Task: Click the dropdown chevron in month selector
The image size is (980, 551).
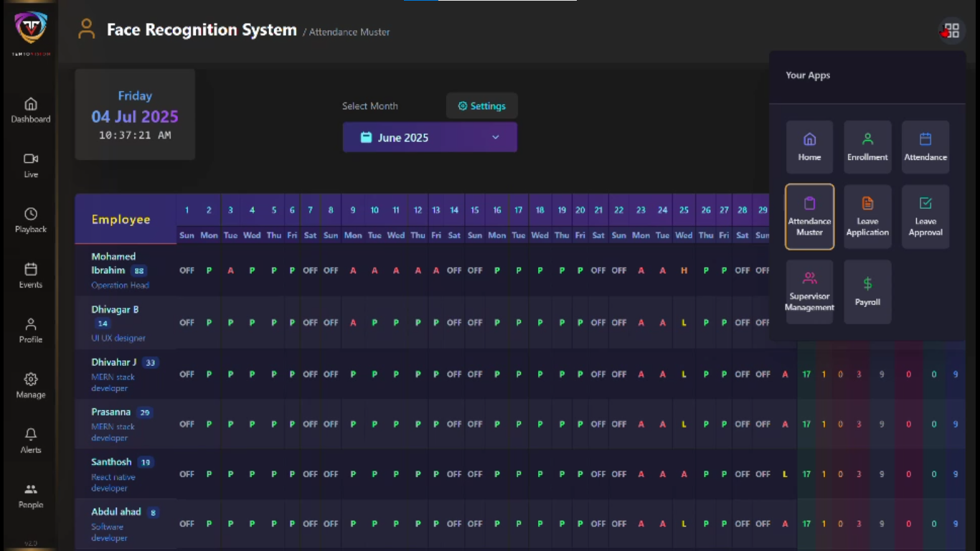Action: [x=495, y=137]
